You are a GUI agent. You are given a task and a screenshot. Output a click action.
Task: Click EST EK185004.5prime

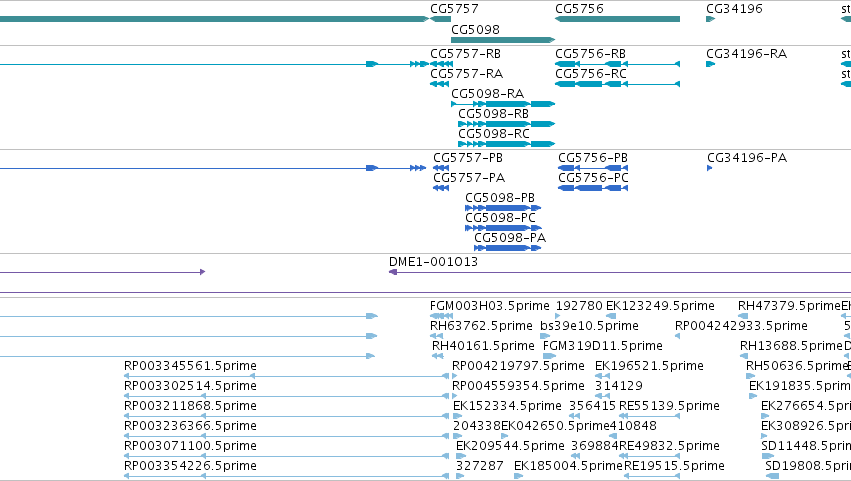click(x=568, y=466)
